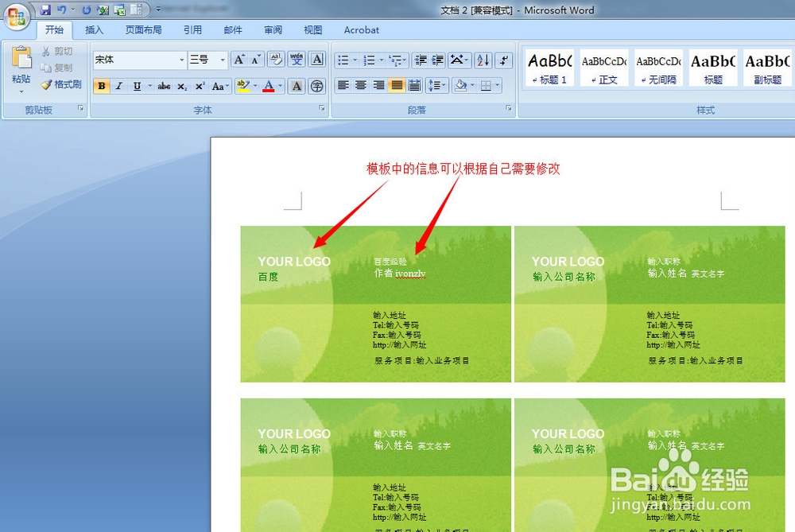This screenshot has width=795, height=532.
Task: Apply bold formatting to selected text
Action: pyautogui.click(x=101, y=85)
